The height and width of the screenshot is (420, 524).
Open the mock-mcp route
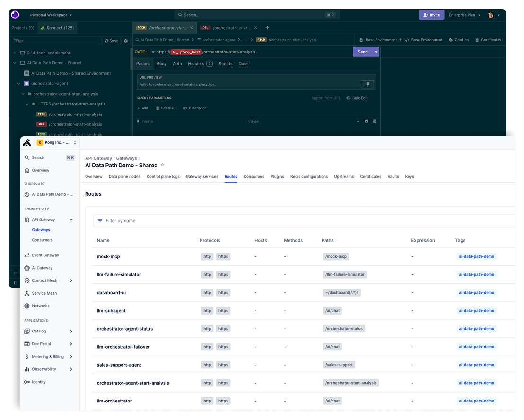108,257
